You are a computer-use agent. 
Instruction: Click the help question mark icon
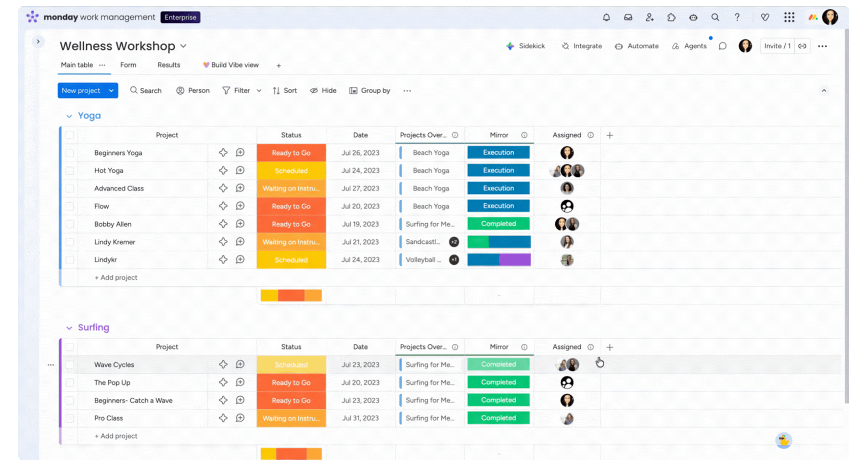737,17
